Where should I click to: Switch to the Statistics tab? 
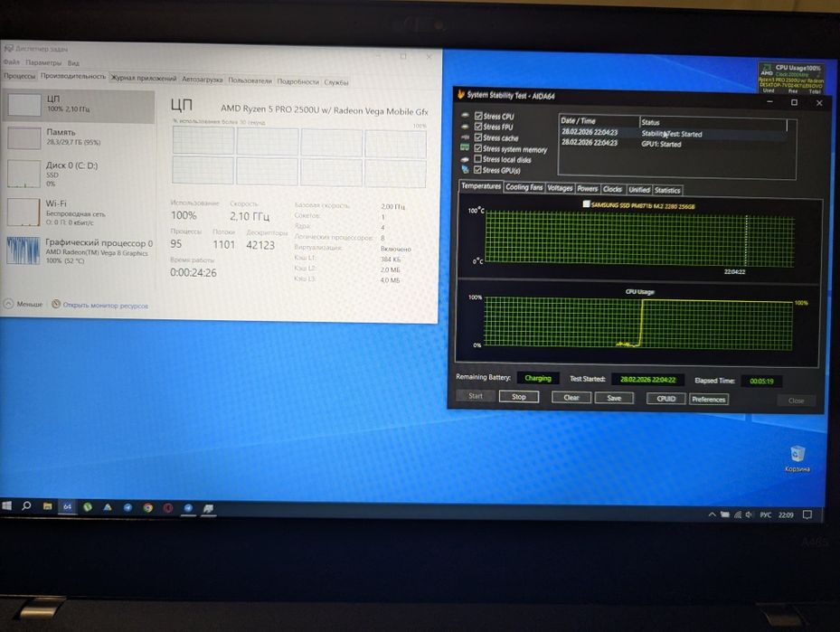(x=667, y=190)
